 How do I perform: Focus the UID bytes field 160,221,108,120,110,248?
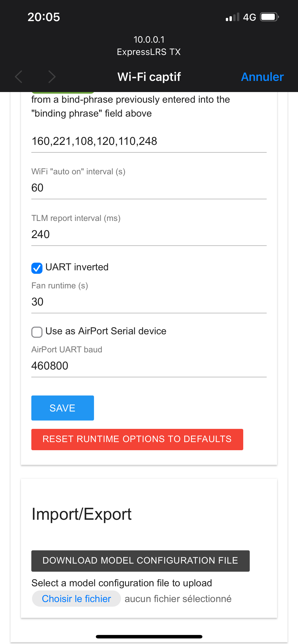[x=149, y=141]
